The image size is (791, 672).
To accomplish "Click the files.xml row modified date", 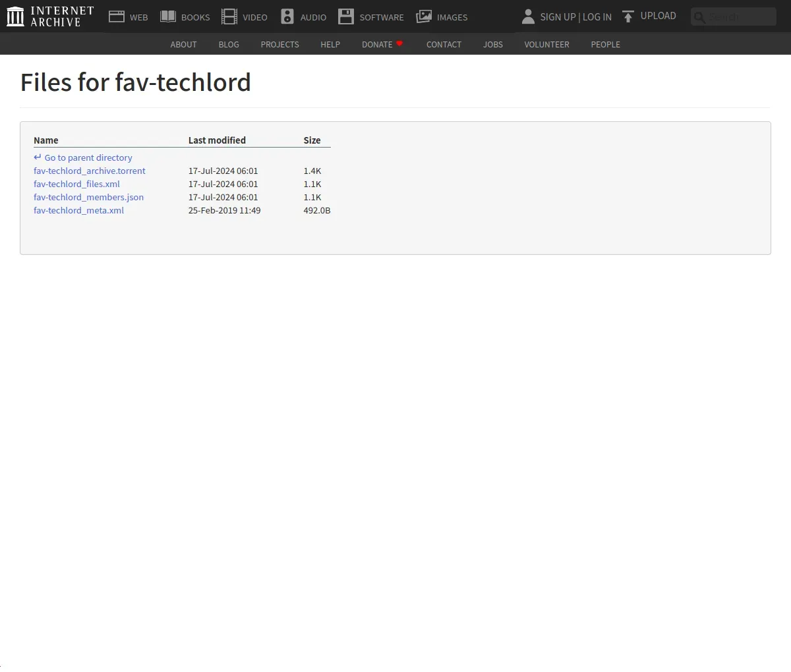I will [223, 184].
